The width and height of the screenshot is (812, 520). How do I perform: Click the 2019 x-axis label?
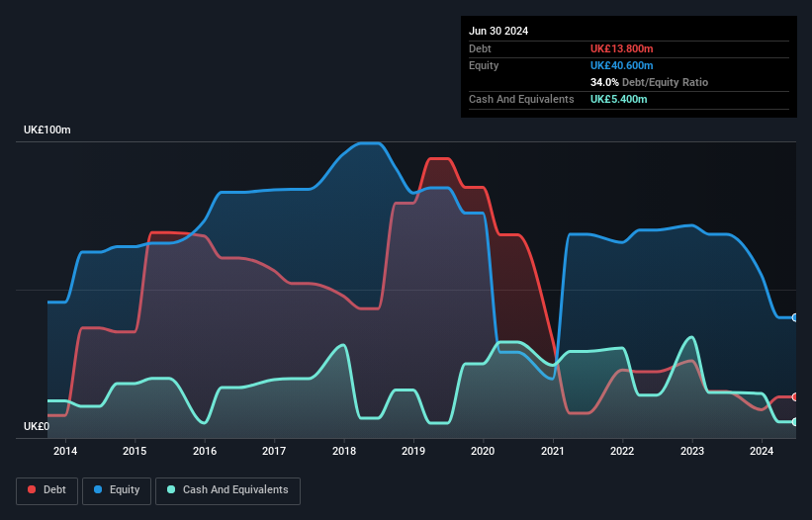[413, 451]
